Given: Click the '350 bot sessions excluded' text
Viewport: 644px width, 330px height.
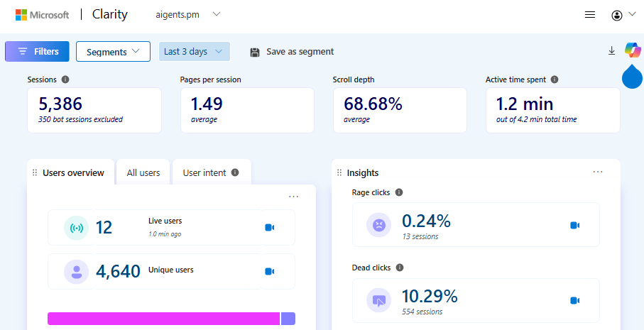Looking at the screenshot, I should [80, 120].
